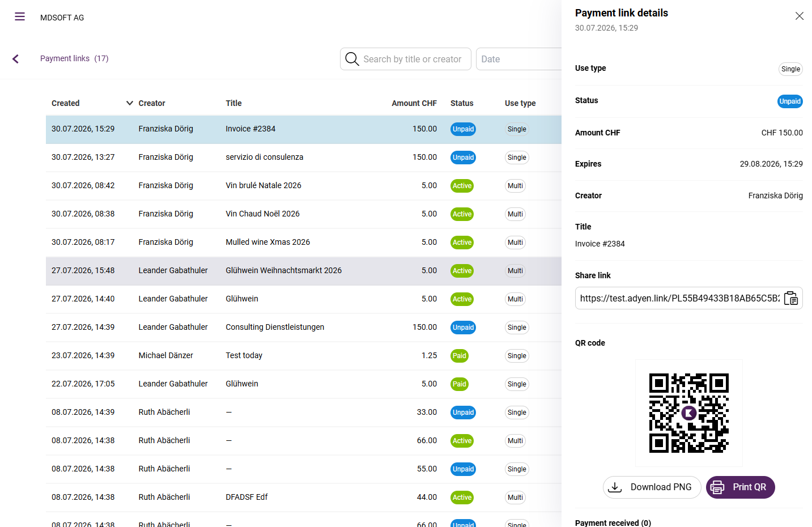
Task: Open Vin brulé Natale 2026 row
Action: pyautogui.click(x=304, y=186)
